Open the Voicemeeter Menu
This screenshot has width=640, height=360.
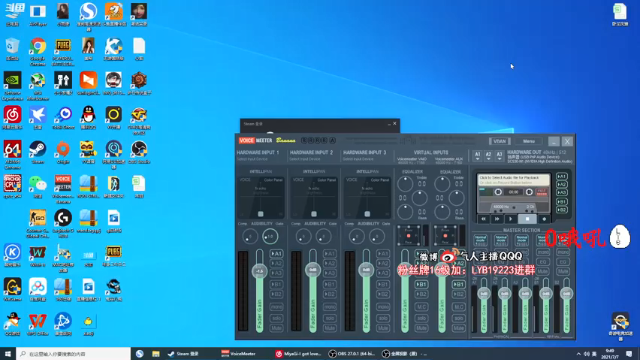click(529, 141)
